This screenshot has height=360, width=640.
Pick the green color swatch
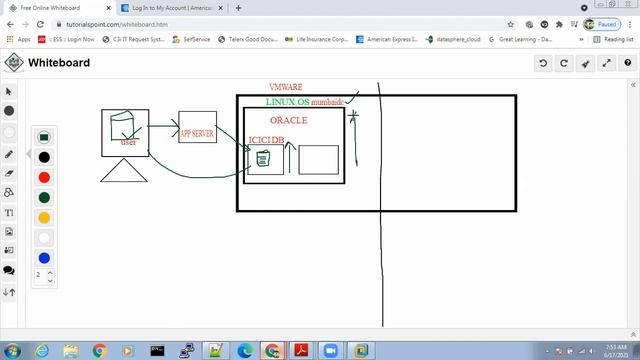(x=44, y=198)
